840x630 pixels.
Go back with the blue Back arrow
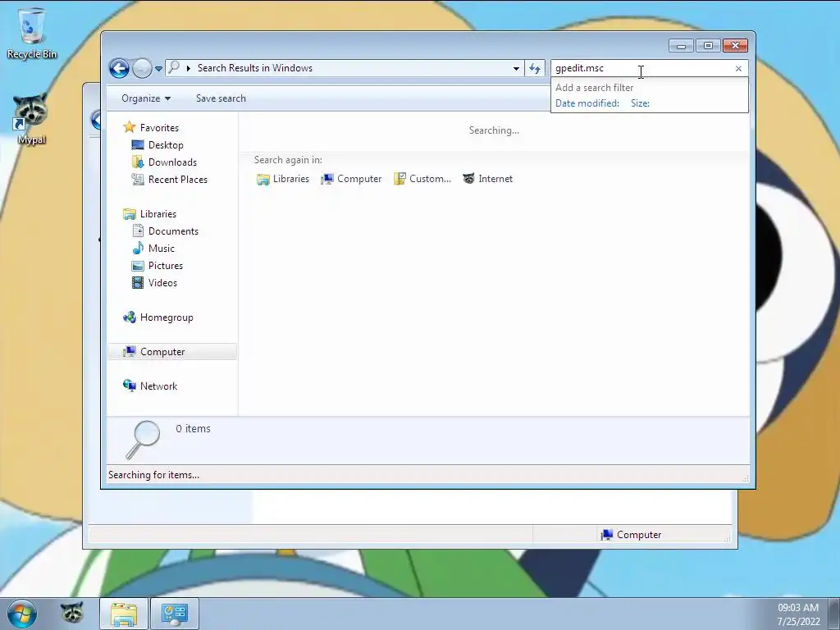tap(119, 68)
